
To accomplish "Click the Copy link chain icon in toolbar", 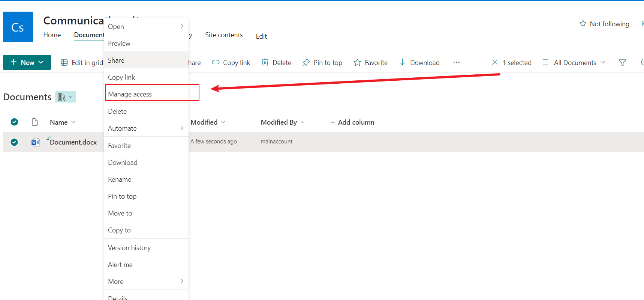I will (216, 62).
